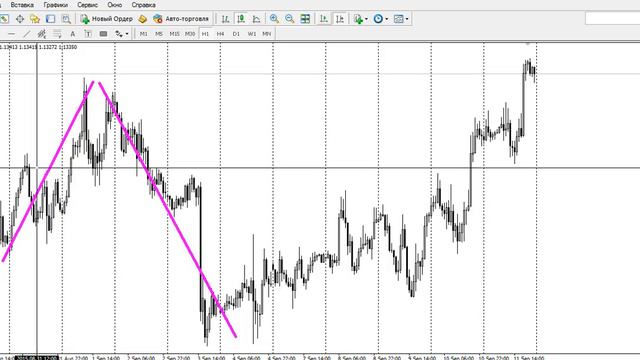The image size is (640, 360).
Task: Open the Strategy Tester icon
Action: click(x=66, y=19)
